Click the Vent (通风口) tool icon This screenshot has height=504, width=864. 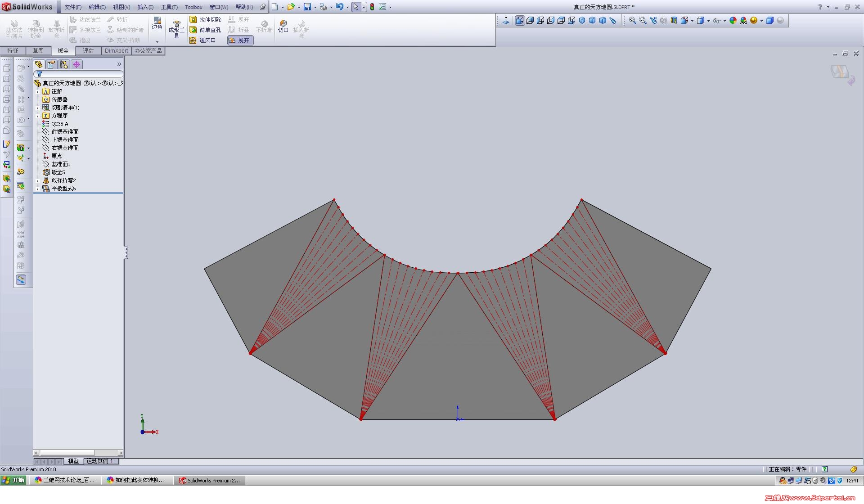pos(193,40)
